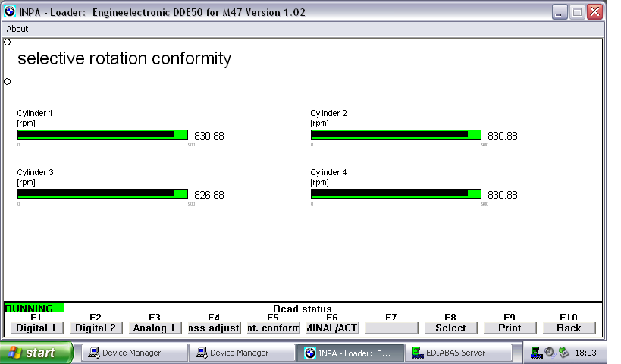Click the Cylinder 3 value 826.88

(209, 195)
